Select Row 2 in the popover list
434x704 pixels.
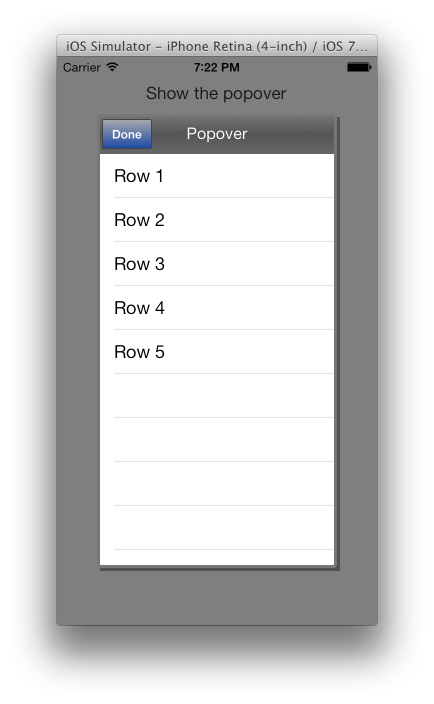217,220
